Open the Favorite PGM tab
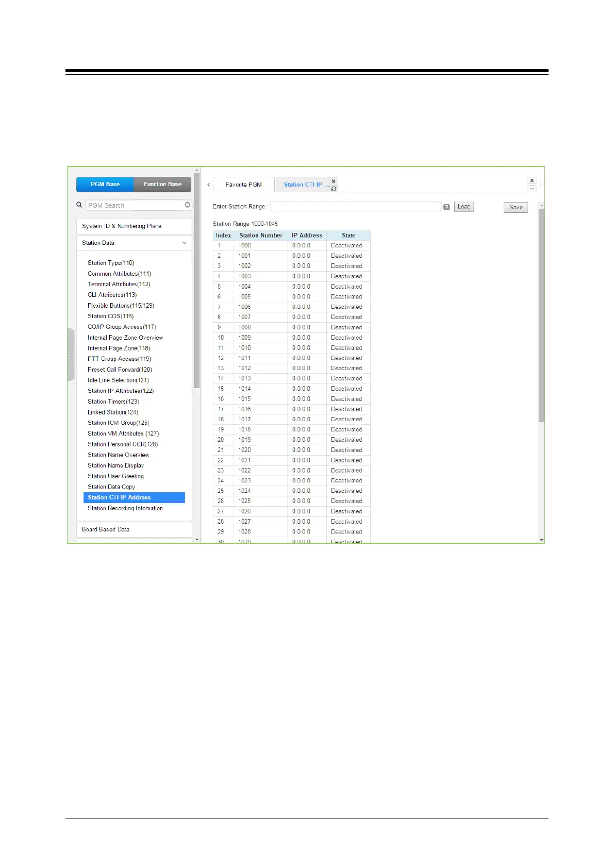Image resolution: width=614 pixels, height=868 pixels. 243,185
